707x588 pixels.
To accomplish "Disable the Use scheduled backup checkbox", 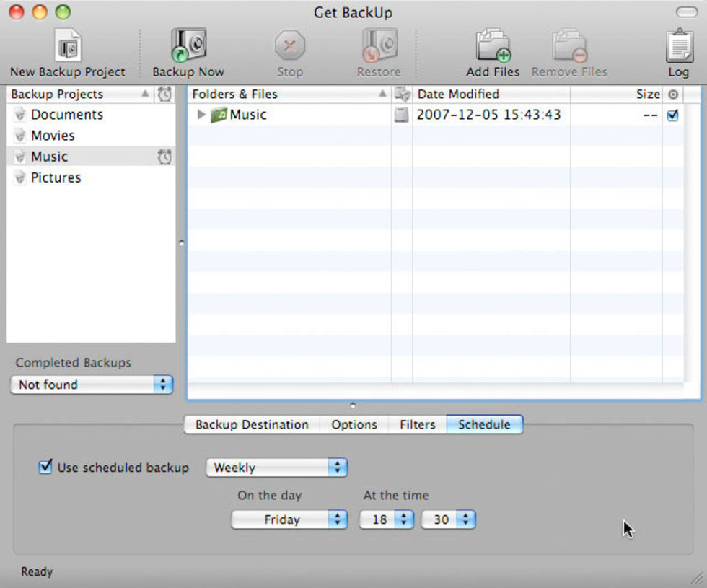I will click(x=45, y=467).
